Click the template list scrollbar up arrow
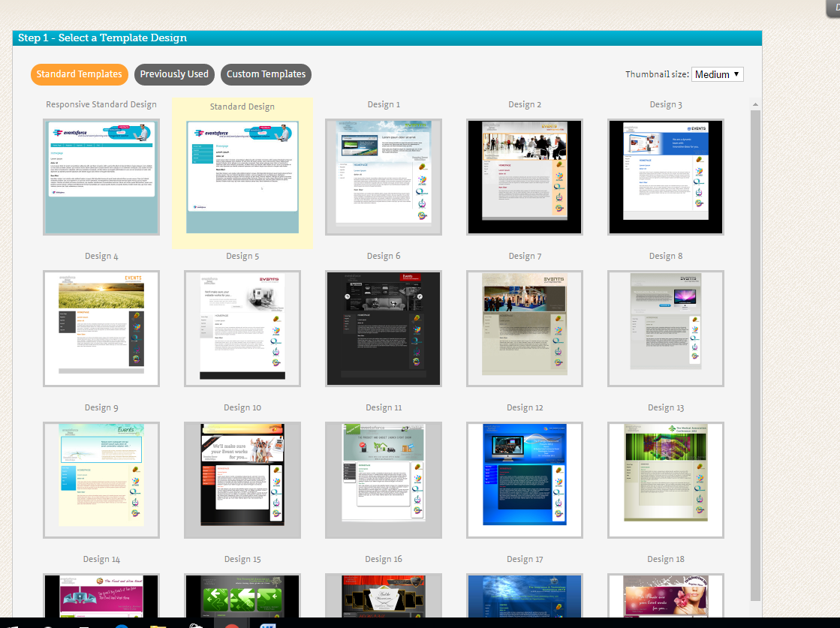The image size is (840, 628). click(755, 104)
